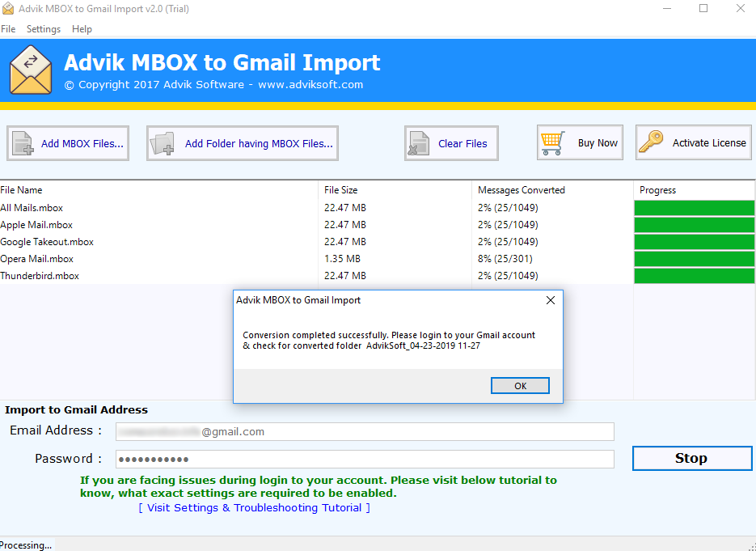This screenshot has height=551, width=756.
Task: Click the progress bar for Opera Mail.mbox
Action: pyautogui.click(x=695, y=259)
